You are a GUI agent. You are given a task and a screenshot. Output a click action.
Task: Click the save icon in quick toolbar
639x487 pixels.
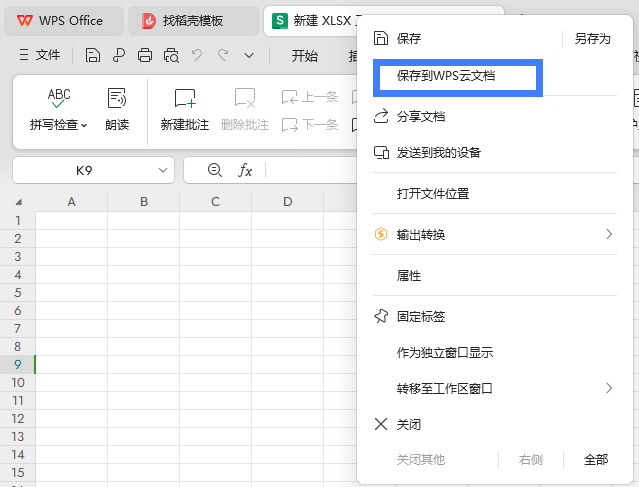(x=93, y=55)
